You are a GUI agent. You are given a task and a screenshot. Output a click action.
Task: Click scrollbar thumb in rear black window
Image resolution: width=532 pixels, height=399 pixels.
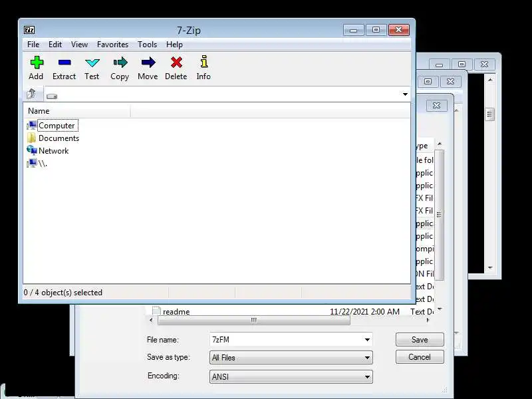point(489,114)
